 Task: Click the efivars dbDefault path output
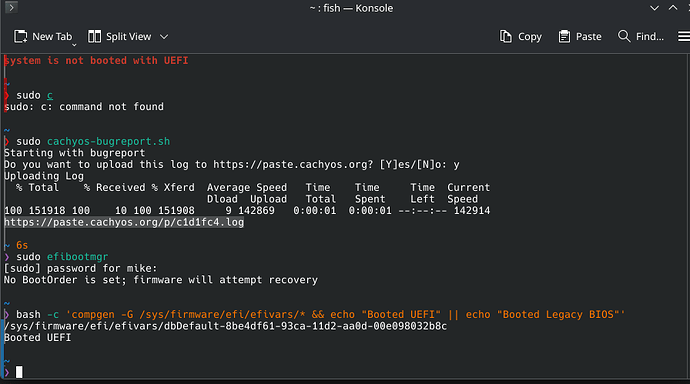click(x=225, y=326)
